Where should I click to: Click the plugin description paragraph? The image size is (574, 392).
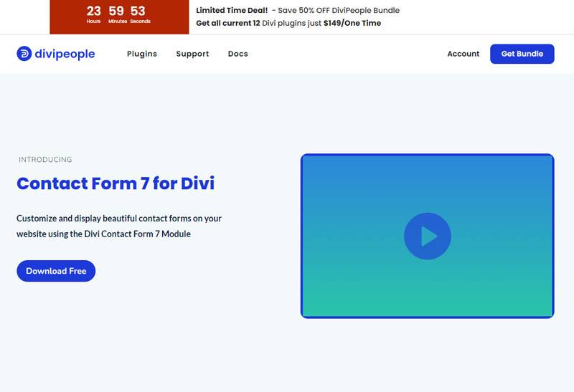pos(119,226)
